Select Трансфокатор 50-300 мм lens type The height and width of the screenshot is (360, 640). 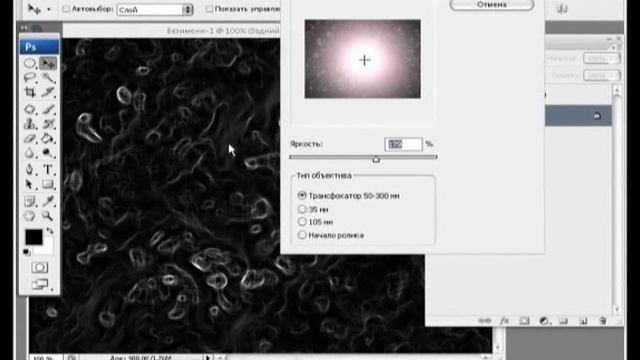[302, 196]
